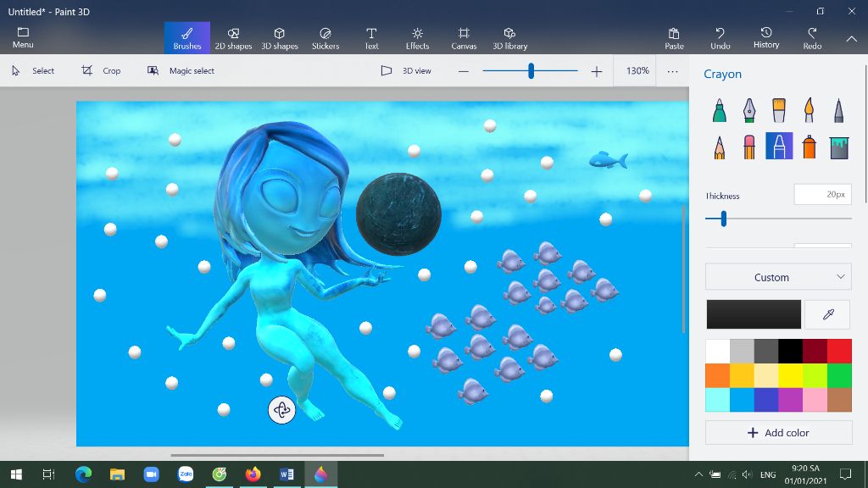Image resolution: width=868 pixels, height=488 pixels.
Task: Click the dark sphere on canvas
Action: (x=398, y=214)
